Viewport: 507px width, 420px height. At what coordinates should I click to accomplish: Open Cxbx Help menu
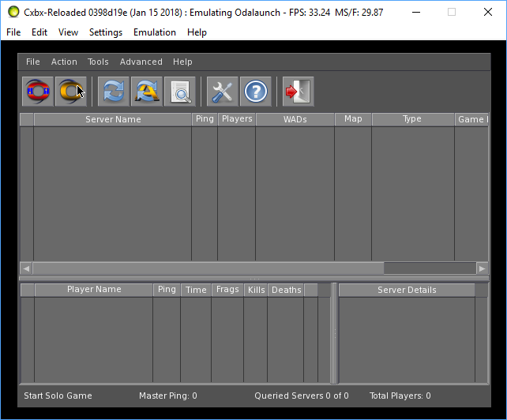coord(197,32)
